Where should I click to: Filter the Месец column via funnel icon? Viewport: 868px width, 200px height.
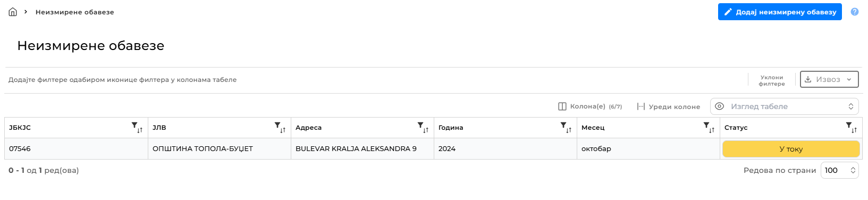pyautogui.click(x=706, y=126)
